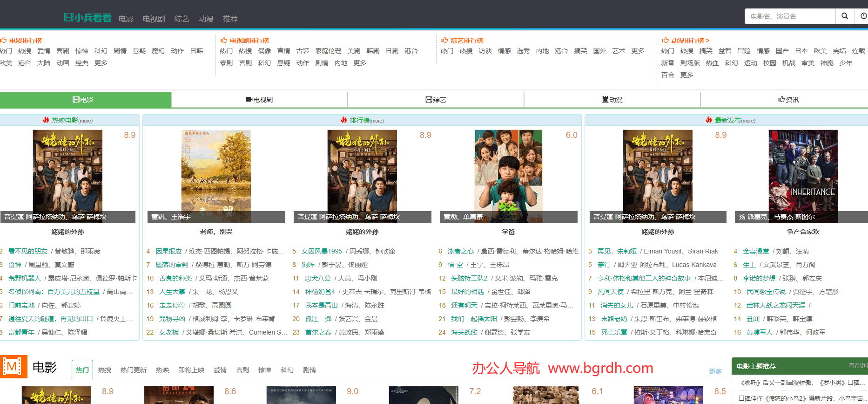Open 泳者之心 in the ranking list

tap(461, 251)
